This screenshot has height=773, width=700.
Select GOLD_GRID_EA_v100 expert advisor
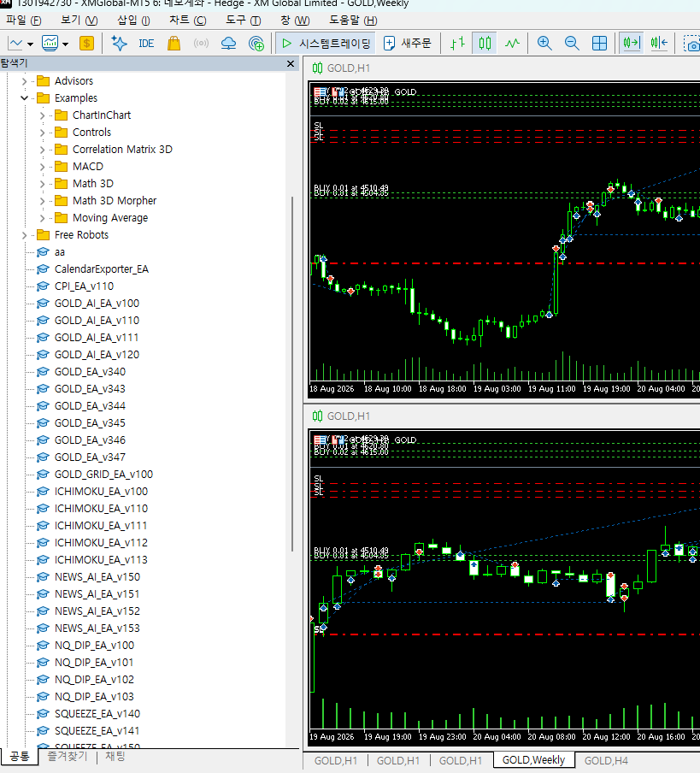[x=104, y=475]
